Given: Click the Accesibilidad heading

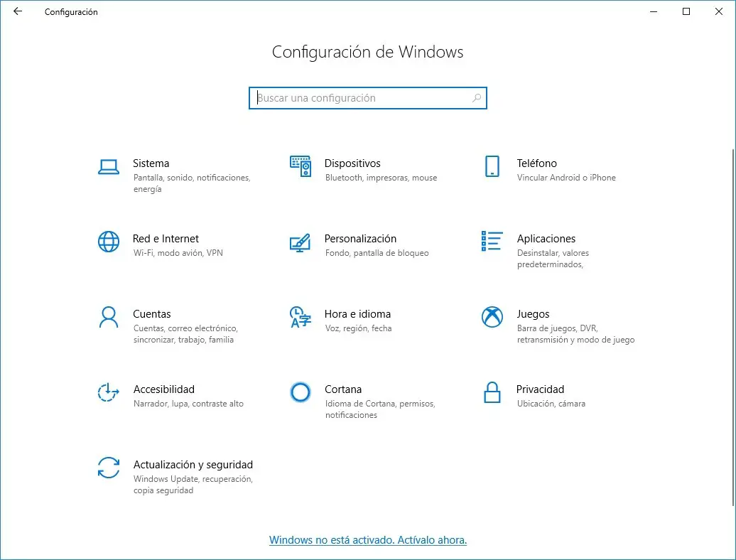Looking at the screenshot, I should click(164, 389).
